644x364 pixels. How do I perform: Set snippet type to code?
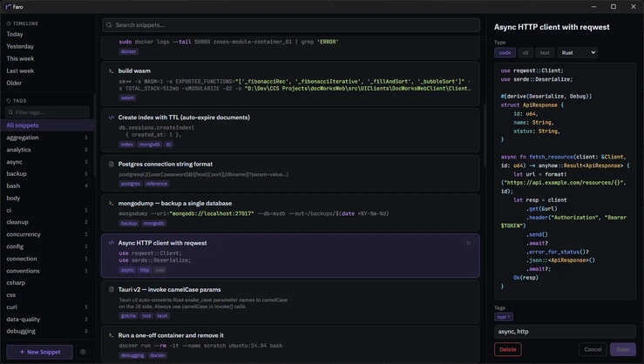pos(505,52)
